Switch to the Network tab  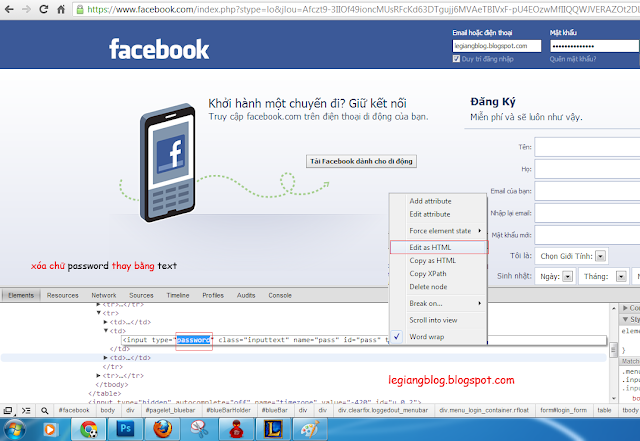104,295
